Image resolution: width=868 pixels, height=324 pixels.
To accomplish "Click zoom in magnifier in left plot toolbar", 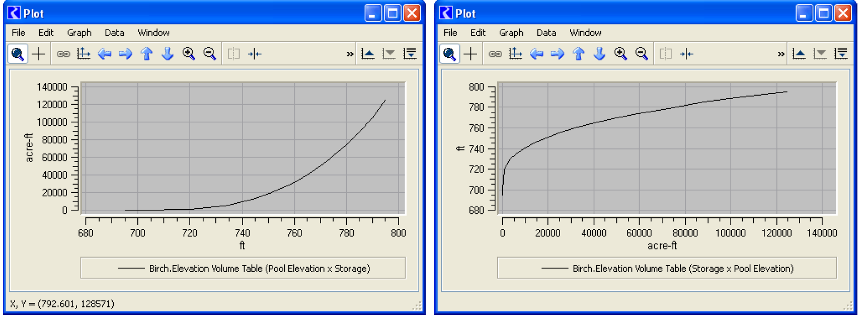I will point(189,54).
